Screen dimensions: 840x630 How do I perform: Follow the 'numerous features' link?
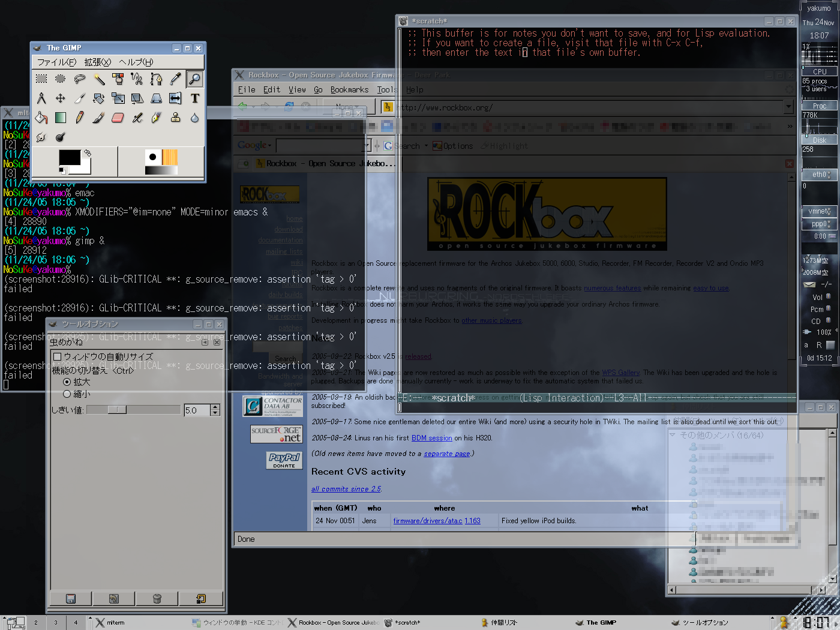point(612,289)
